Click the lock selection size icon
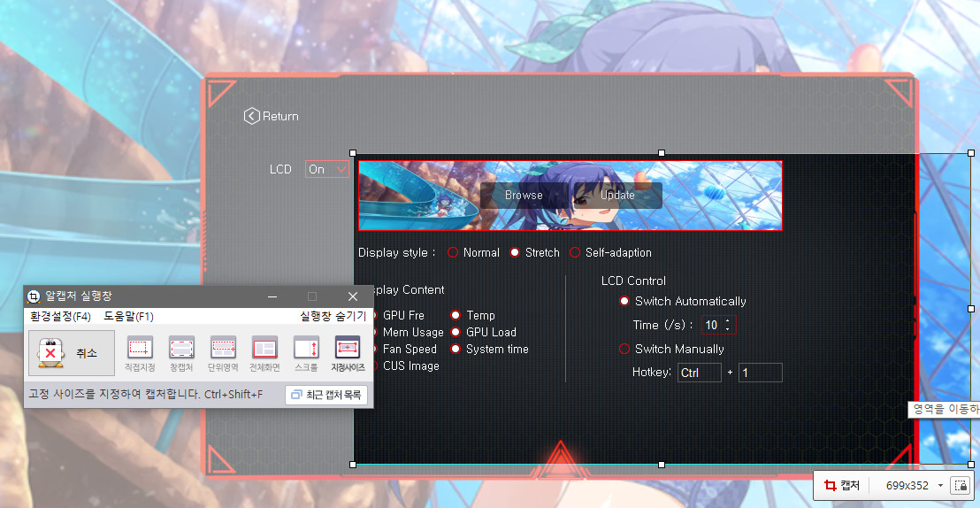This screenshot has width=980, height=508. pyautogui.click(x=960, y=485)
